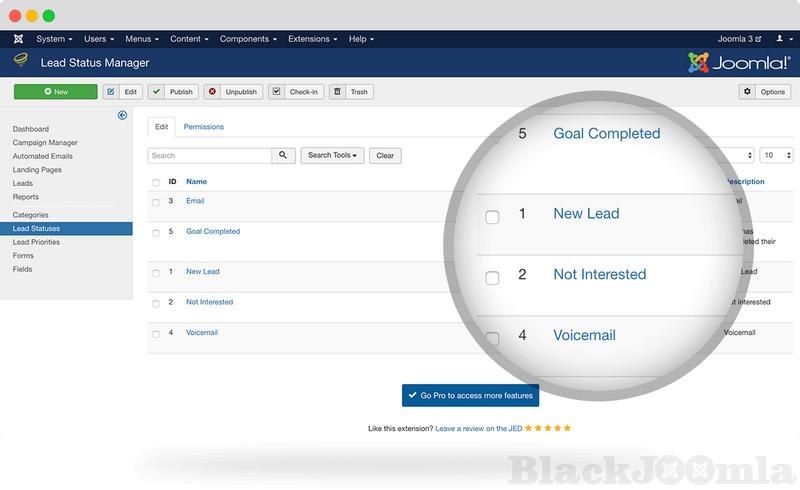The height and width of the screenshot is (490, 800).
Task: Click Go Pro to access more features
Action: pyautogui.click(x=470, y=396)
